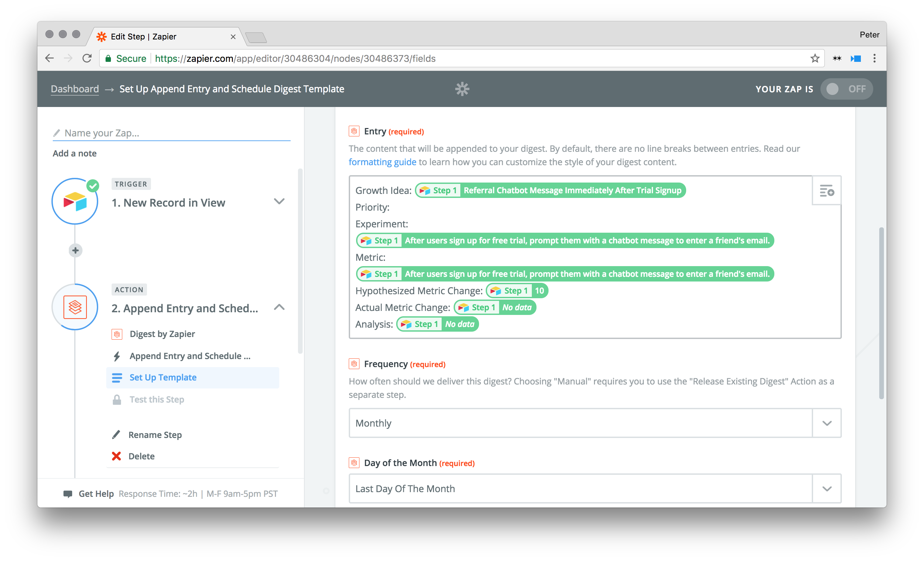Select Test this Step menu item
Screen dimensions: 924x561
click(x=157, y=399)
